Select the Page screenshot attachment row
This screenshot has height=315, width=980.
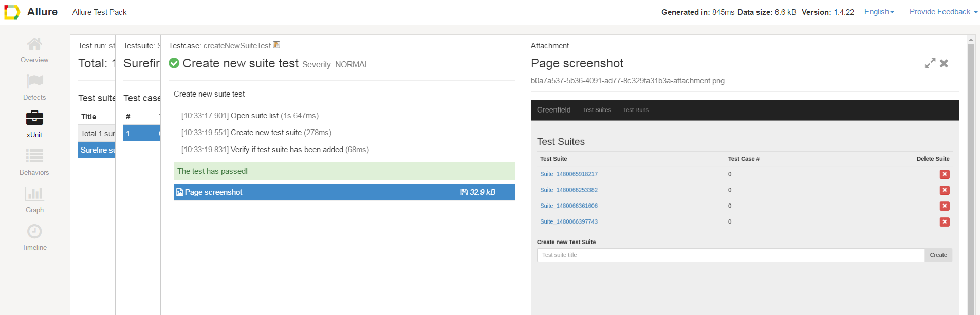coord(344,192)
